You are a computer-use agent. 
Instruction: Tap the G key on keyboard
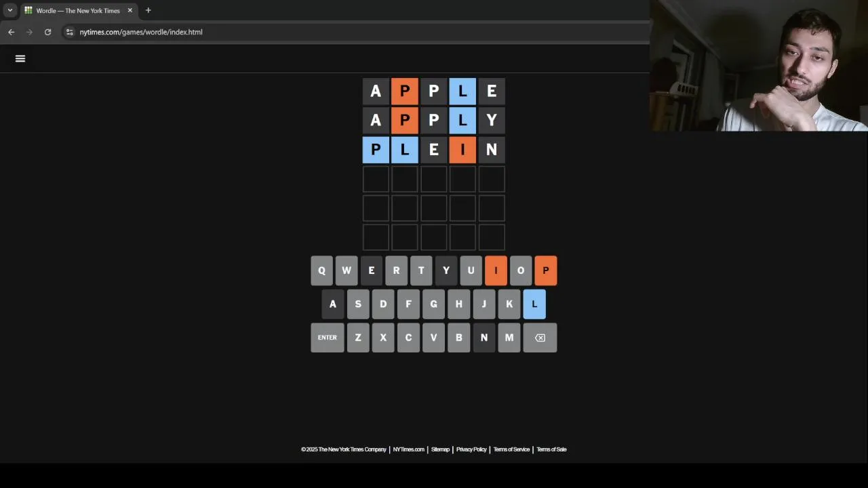(433, 304)
